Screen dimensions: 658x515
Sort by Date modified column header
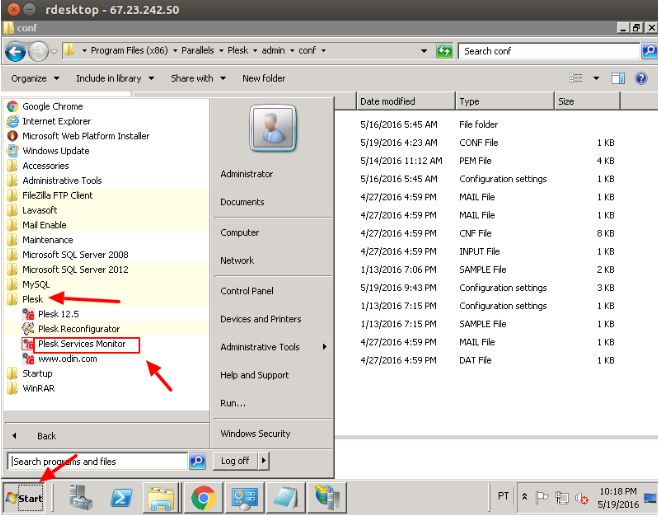tap(405, 101)
